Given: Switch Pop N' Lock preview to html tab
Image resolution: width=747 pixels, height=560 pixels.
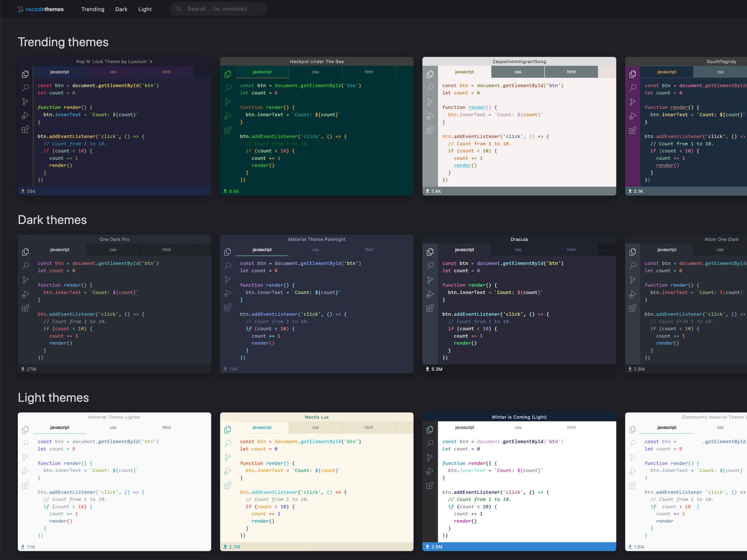Looking at the screenshot, I should pyautogui.click(x=167, y=72).
